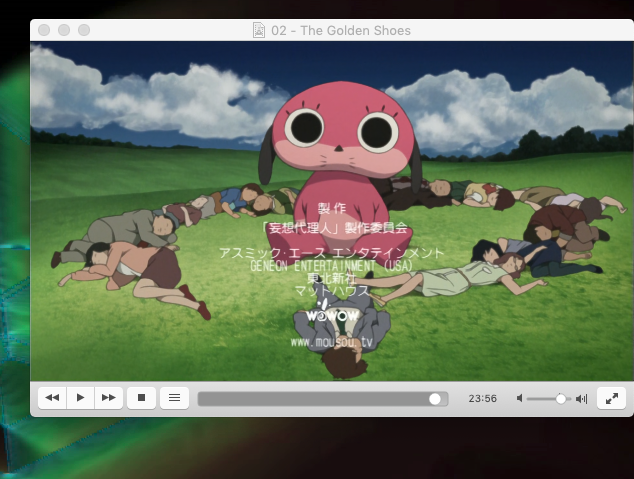
Task: Close the video player window
Action: point(44,30)
